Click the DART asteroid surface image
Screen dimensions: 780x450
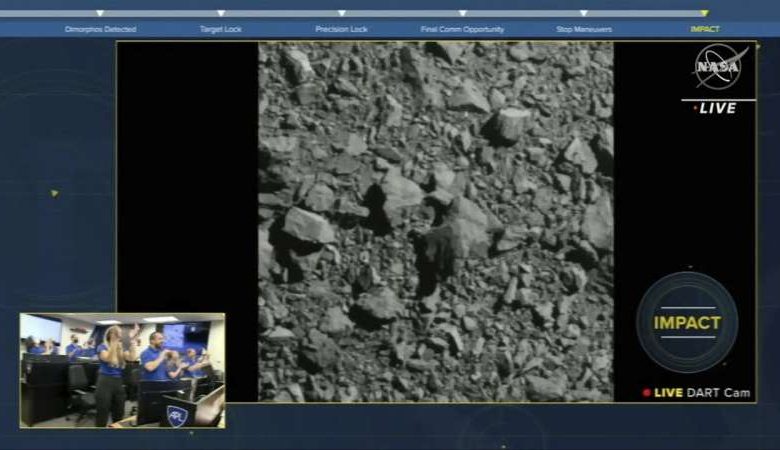click(436, 222)
